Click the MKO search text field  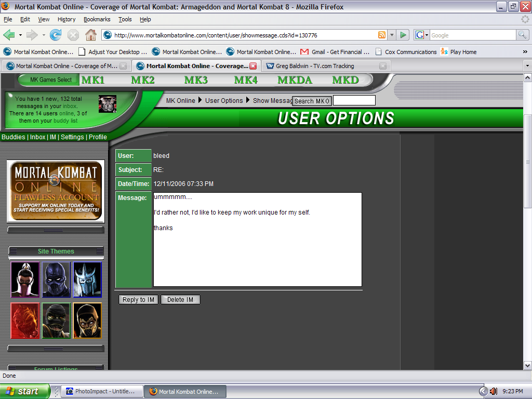pos(354,100)
